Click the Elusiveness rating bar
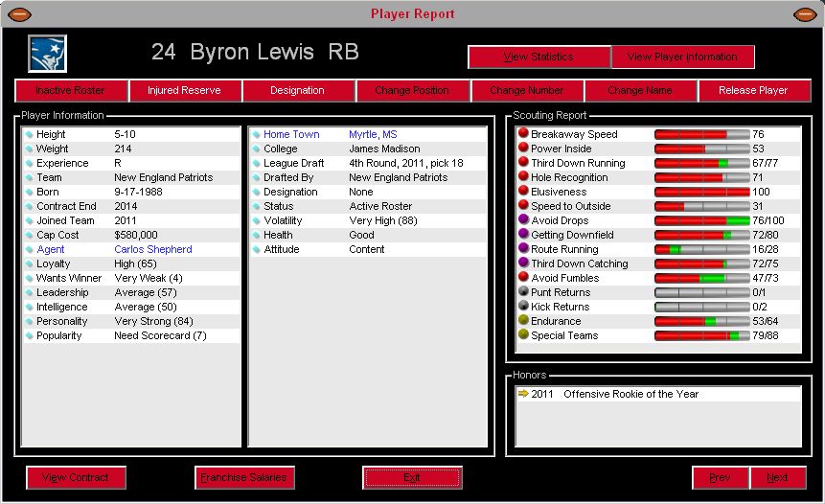Screen dimensions: 825x504 click(701, 192)
